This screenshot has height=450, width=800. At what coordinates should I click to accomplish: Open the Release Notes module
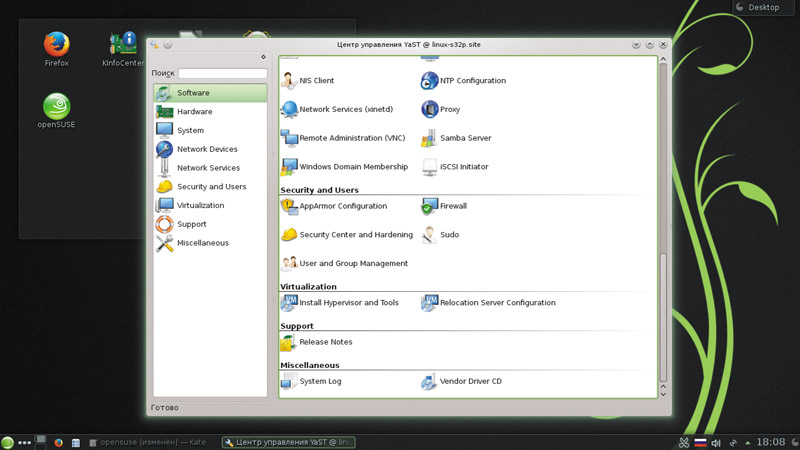point(316,342)
